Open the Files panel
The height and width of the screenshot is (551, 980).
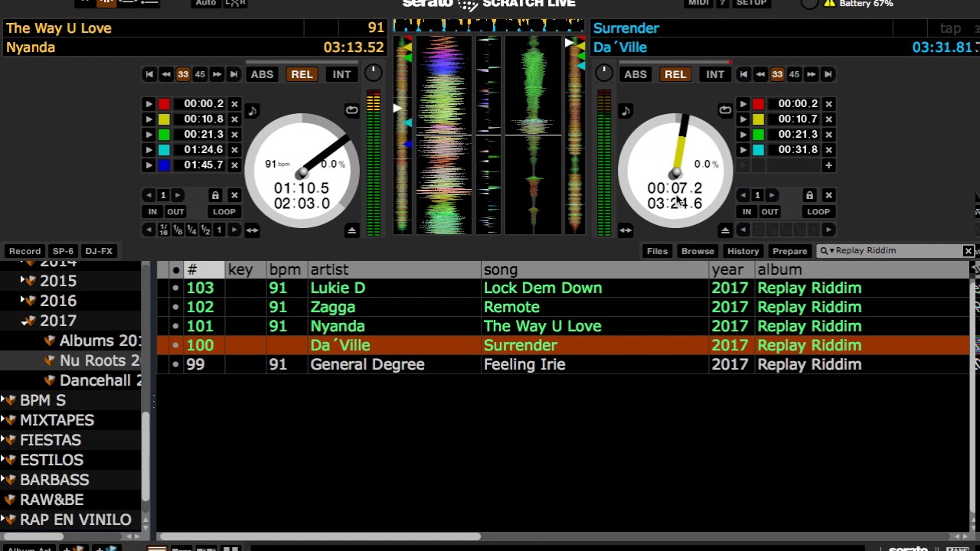click(657, 251)
